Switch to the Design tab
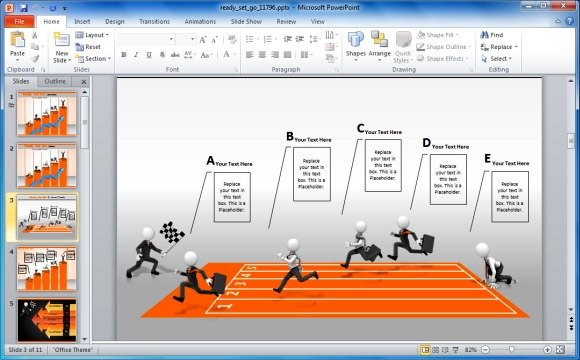 coord(115,21)
